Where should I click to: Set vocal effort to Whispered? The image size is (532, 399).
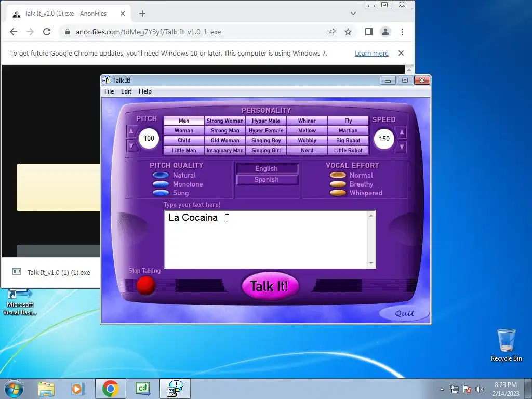338,193
